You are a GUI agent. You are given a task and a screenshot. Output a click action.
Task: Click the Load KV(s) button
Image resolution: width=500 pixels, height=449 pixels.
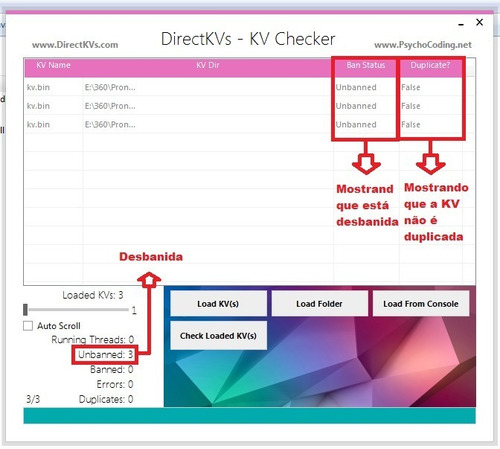[x=218, y=303]
